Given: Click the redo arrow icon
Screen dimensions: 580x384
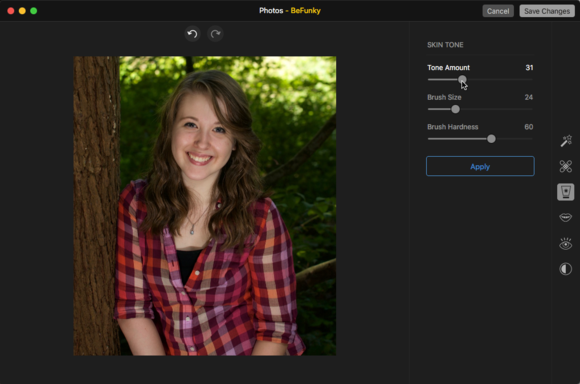Looking at the screenshot, I should 215,34.
